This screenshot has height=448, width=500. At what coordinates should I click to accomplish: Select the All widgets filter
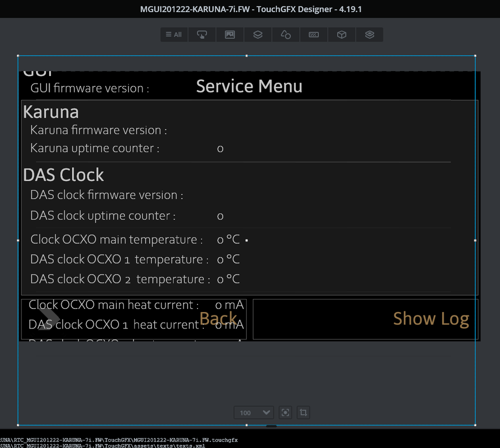coord(174,34)
